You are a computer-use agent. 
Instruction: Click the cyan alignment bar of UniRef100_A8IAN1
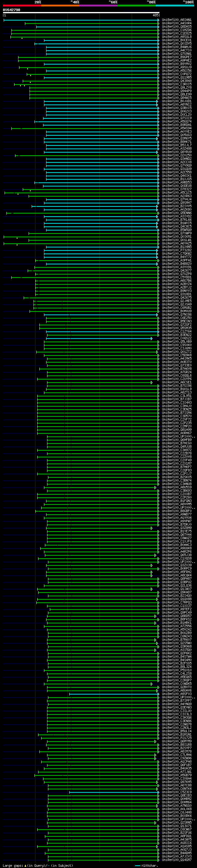point(81,20)
